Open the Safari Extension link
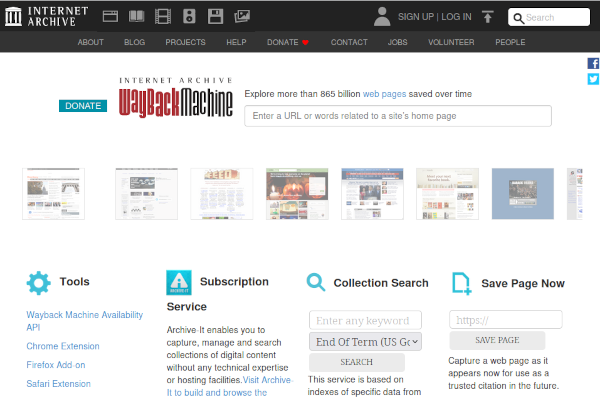The height and width of the screenshot is (397, 600). (59, 384)
